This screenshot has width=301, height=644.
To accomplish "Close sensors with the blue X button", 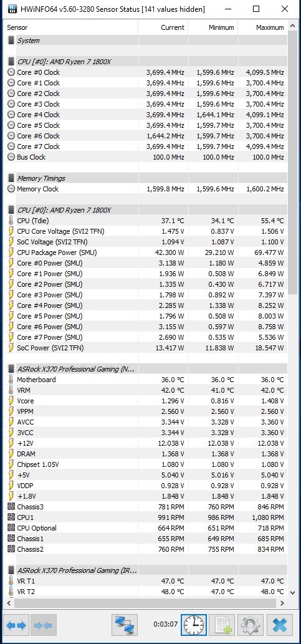I will coord(280,625).
